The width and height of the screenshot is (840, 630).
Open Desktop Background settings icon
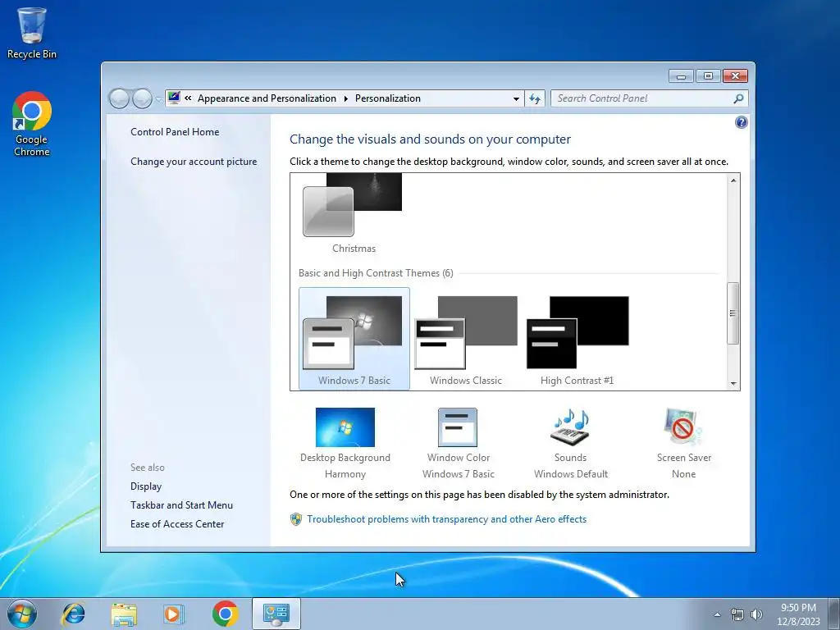coord(345,427)
